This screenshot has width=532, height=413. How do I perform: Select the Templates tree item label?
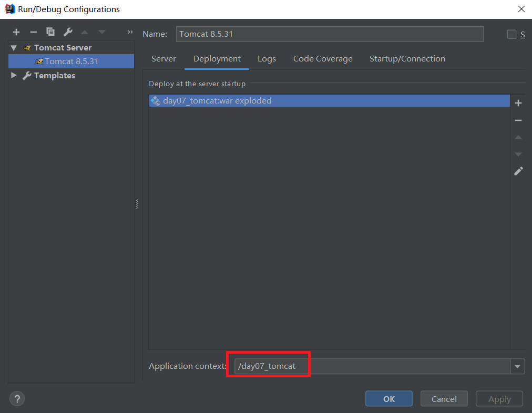tap(55, 75)
